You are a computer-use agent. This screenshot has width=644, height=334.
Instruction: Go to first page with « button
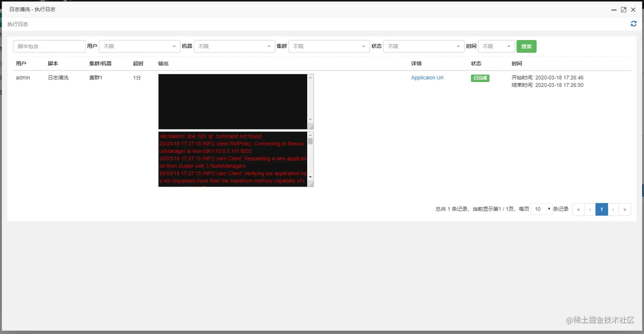point(578,209)
